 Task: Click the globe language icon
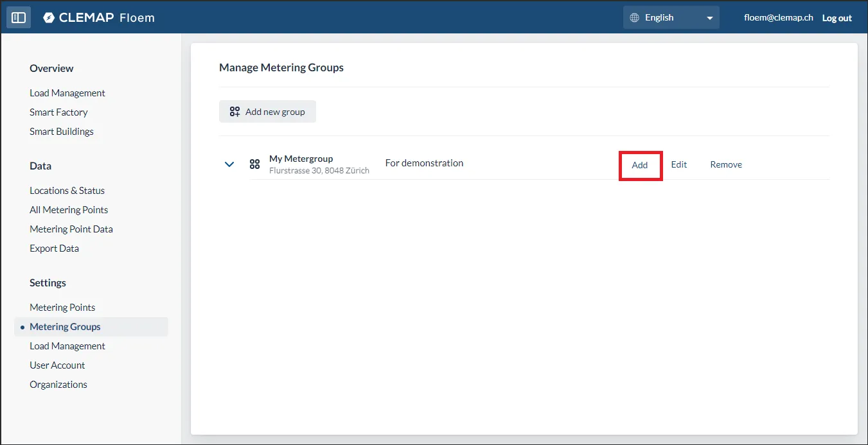tap(634, 18)
